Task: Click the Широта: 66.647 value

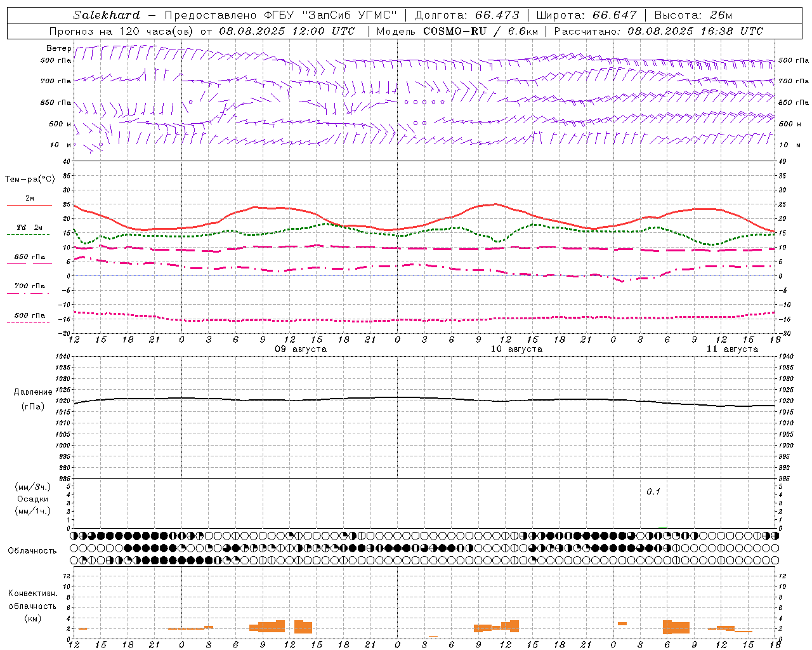Action: 586,15
